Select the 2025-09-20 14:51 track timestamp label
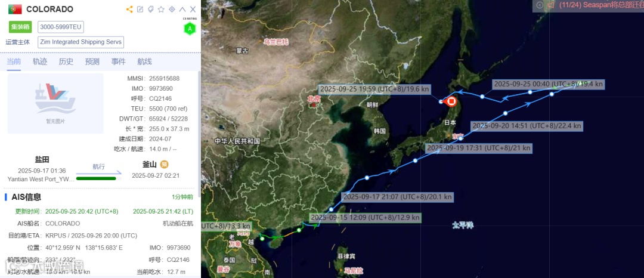The height and width of the screenshot is (278, 644). pos(527,126)
